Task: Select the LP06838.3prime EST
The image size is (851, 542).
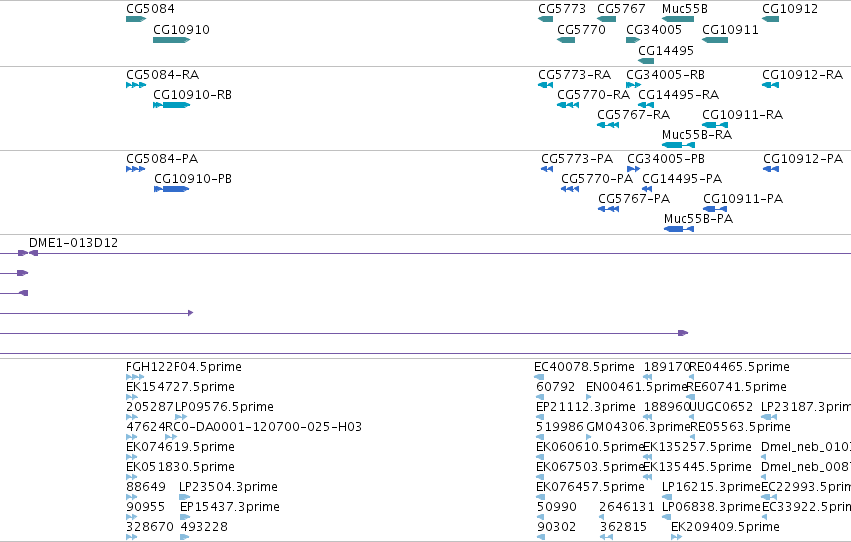Action: click(667, 517)
